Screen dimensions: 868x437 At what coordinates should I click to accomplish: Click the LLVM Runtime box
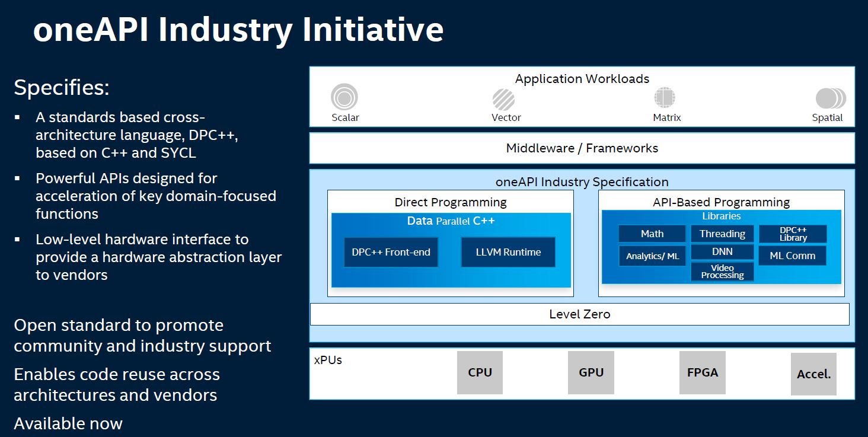coord(508,252)
